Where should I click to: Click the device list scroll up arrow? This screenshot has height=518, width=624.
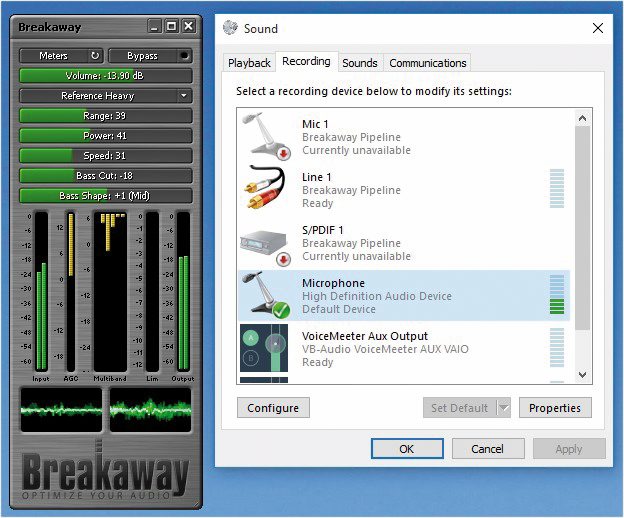(x=583, y=118)
